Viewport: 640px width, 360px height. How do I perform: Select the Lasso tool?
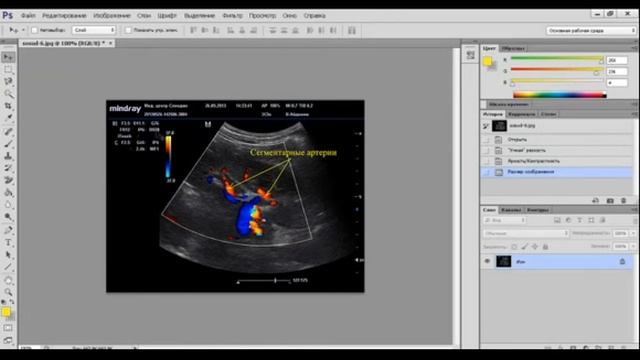(x=8, y=82)
